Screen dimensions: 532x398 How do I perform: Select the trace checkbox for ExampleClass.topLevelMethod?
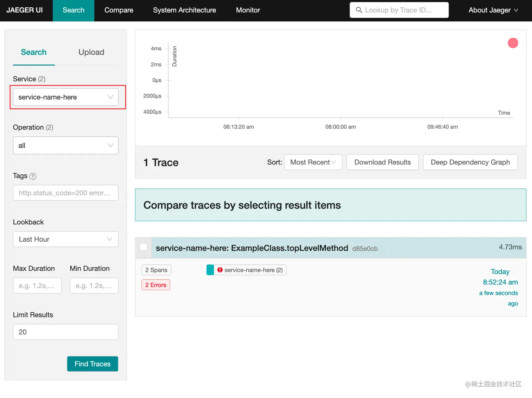144,247
